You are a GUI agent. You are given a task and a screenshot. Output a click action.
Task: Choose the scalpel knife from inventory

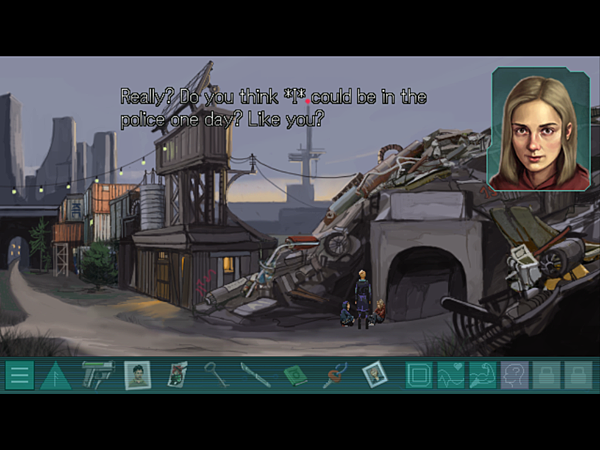pos(255,375)
